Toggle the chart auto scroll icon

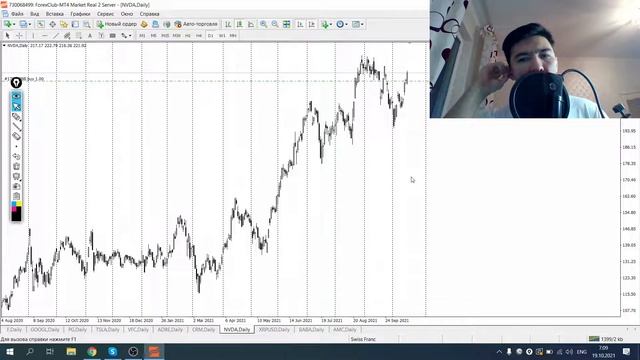coord(300,24)
